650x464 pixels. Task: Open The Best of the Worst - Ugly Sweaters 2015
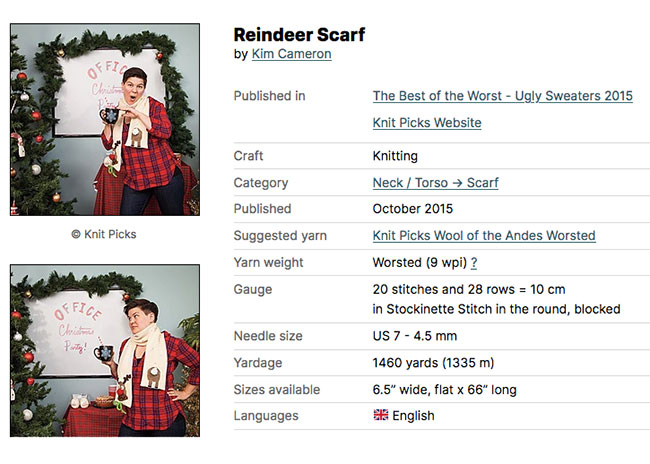click(502, 96)
